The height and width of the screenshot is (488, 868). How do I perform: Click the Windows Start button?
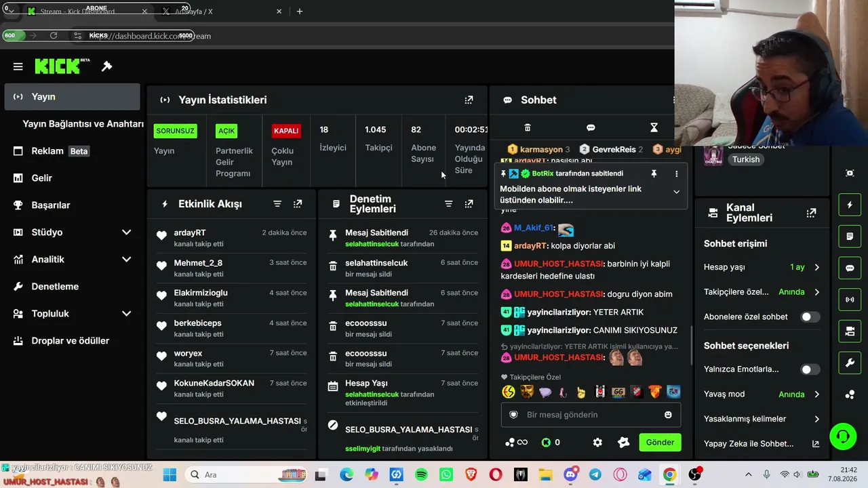click(x=170, y=474)
